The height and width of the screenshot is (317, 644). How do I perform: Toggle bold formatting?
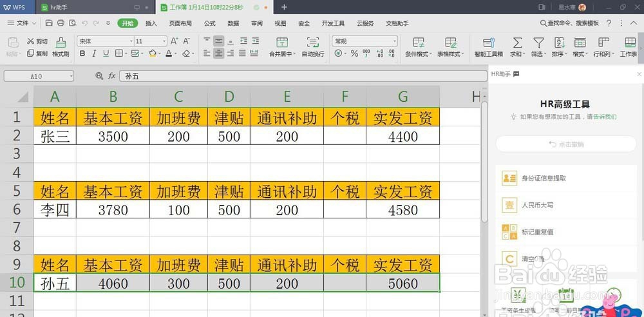tap(82, 53)
